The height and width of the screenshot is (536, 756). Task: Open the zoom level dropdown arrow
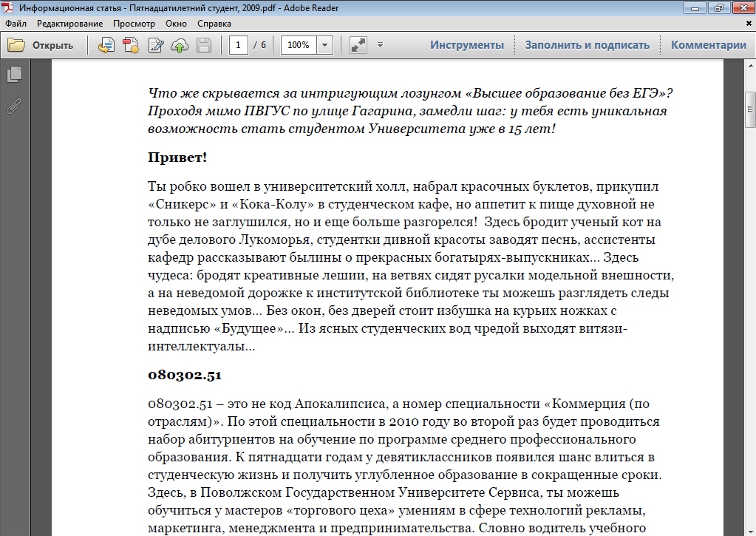[x=324, y=45]
